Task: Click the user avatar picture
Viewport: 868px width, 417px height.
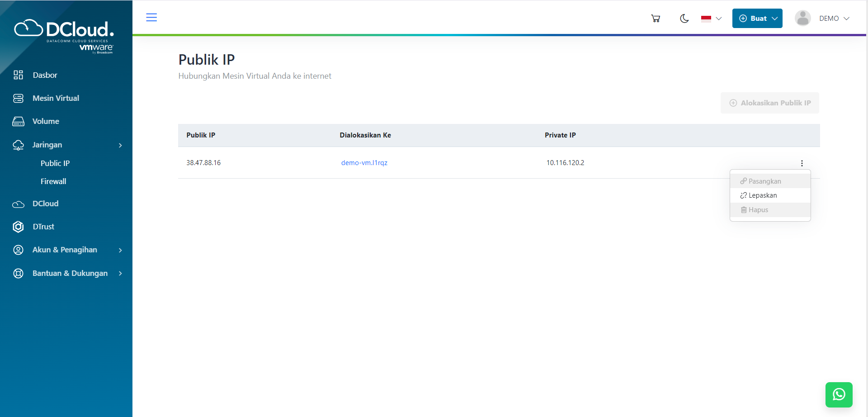Action: (x=802, y=19)
